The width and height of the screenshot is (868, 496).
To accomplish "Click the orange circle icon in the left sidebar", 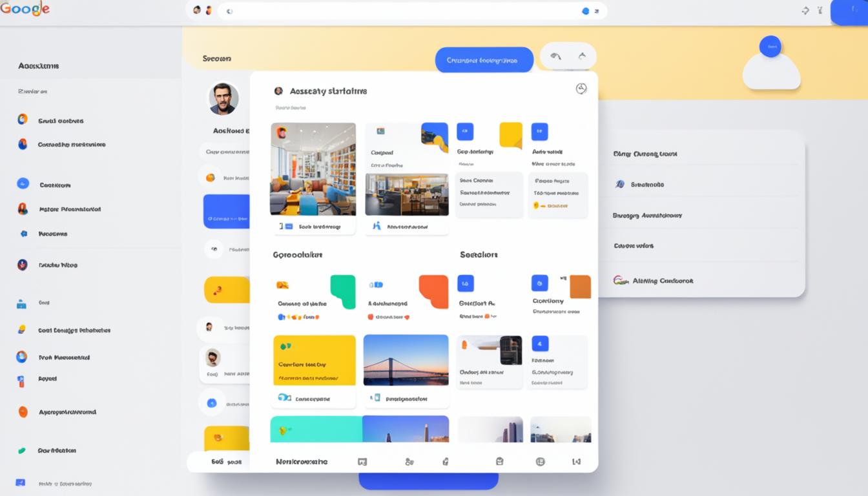I will point(22,410).
